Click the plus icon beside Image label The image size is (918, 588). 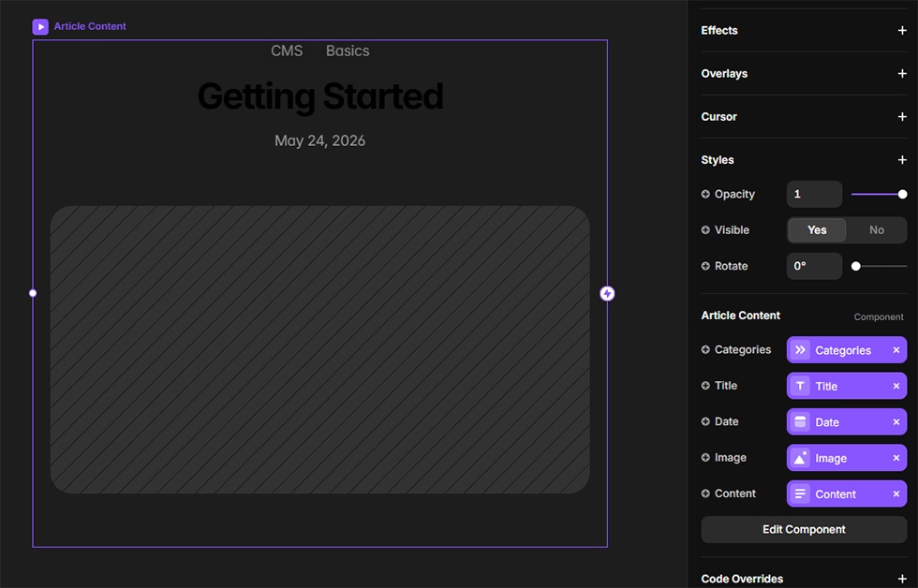pos(705,458)
